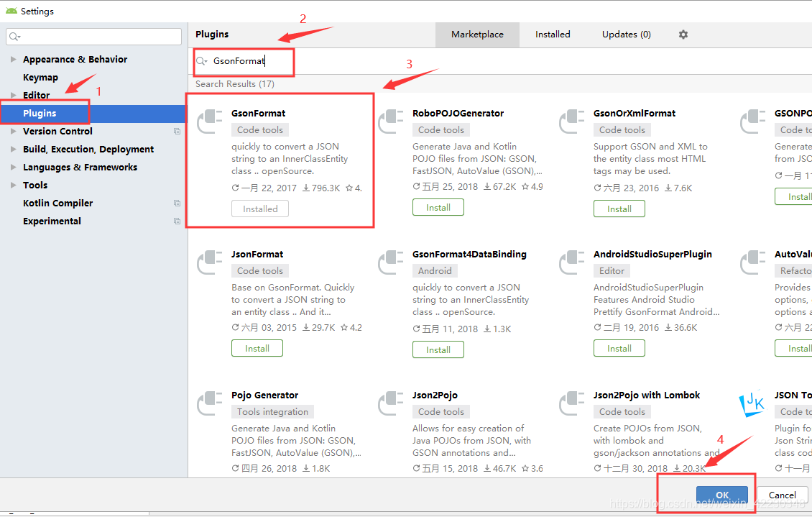The height and width of the screenshot is (517, 812).
Task: Click the 4.9 star rating of RoboPOJOGenerator
Action: tap(532, 186)
